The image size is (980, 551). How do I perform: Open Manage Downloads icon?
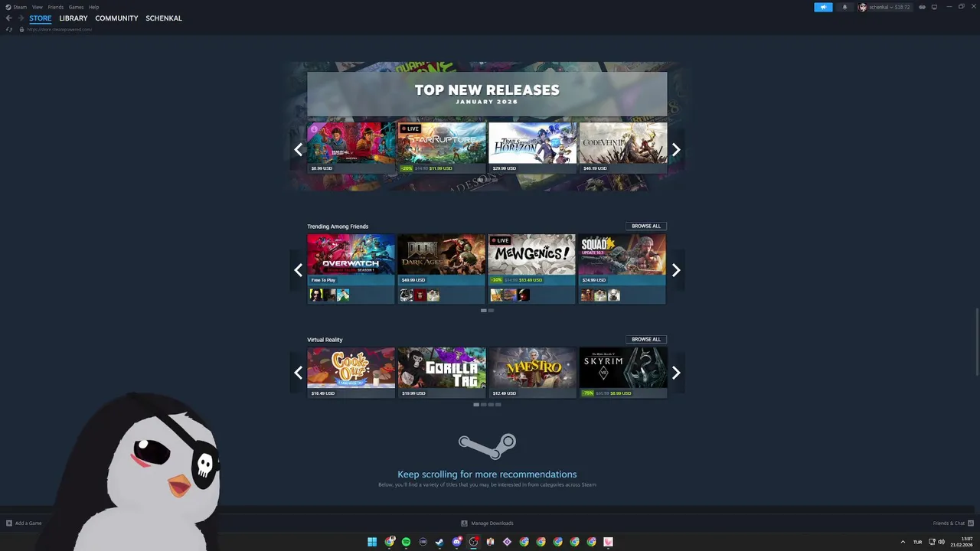pos(464,523)
